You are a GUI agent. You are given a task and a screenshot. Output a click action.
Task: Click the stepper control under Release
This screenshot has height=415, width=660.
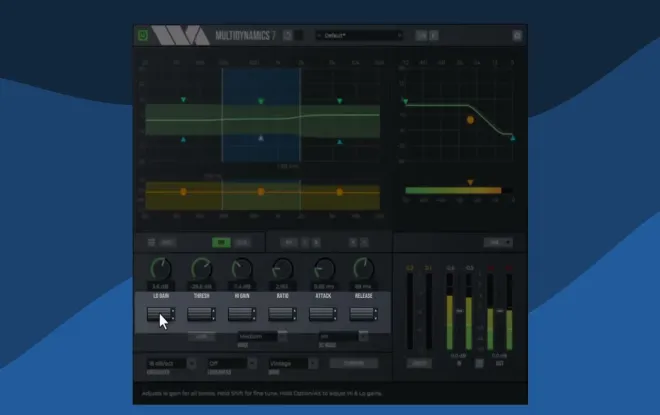click(x=364, y=314)
